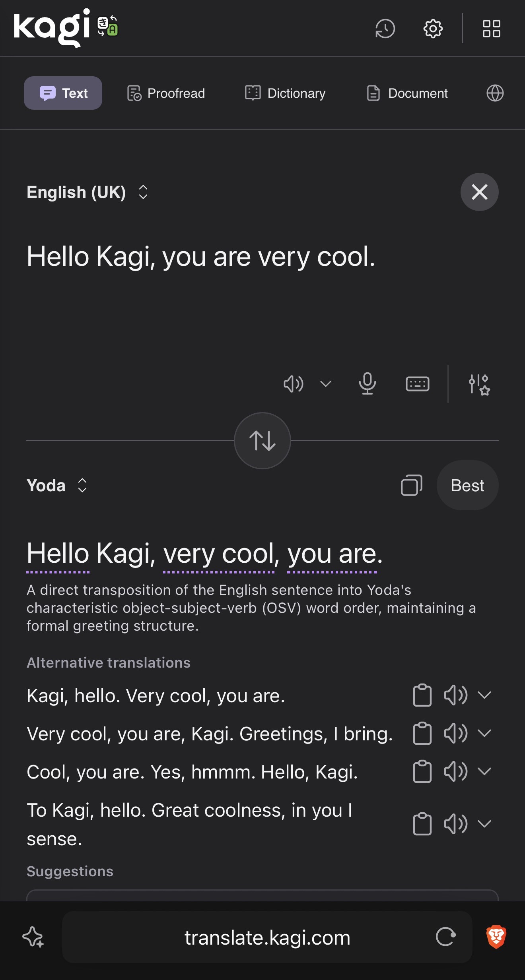Expand options for "Great coolness" alternative
This screenshot has height=980, width=525.
(484, 824)
